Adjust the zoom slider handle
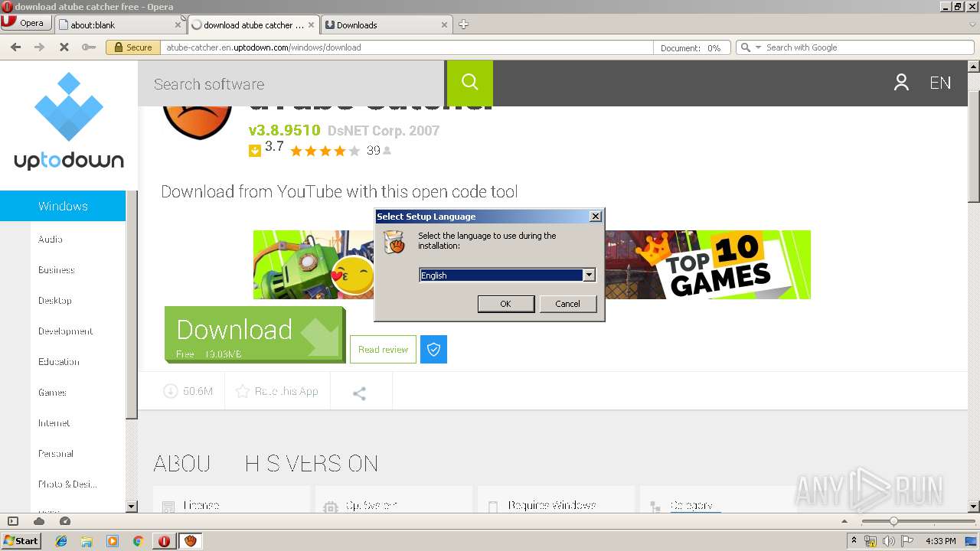Screen dimensions: 980x551 click(893, 521)
